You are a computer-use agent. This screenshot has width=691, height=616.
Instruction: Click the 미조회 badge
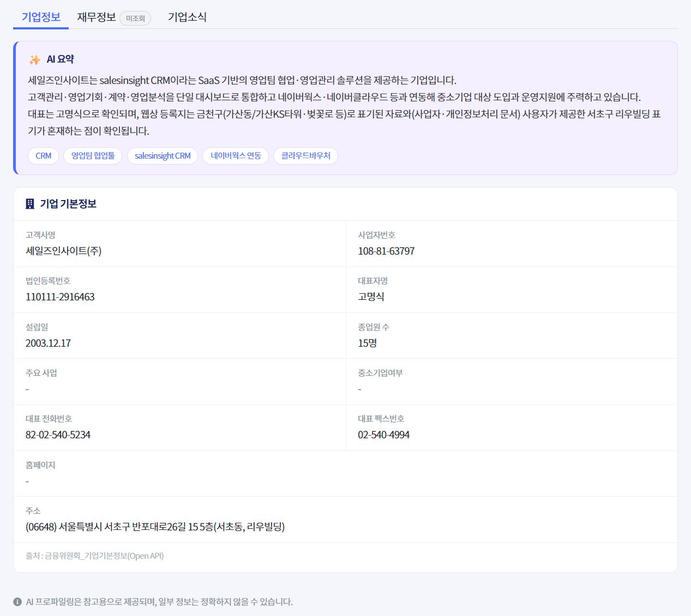135,18
